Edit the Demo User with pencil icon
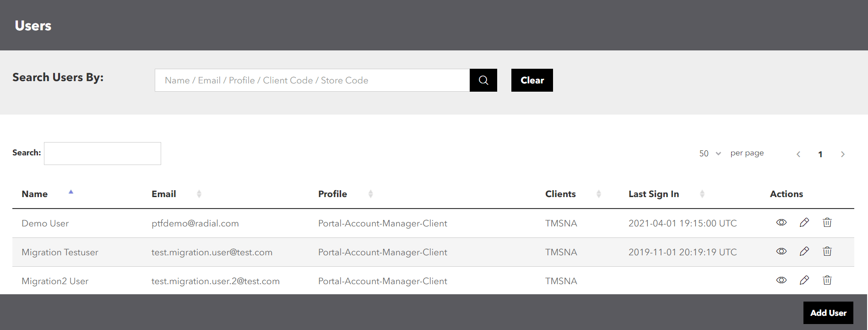 click(804, 223)
